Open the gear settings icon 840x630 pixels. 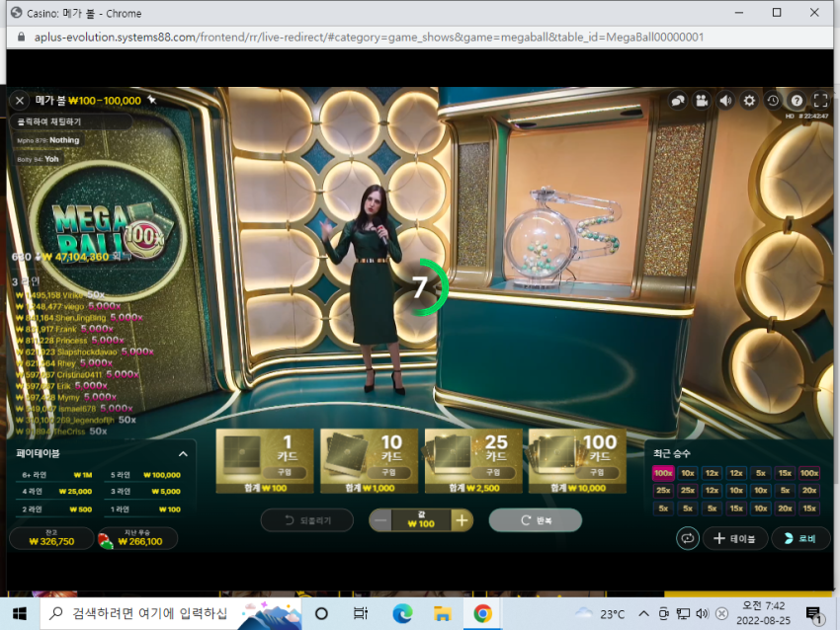point(749,100)
